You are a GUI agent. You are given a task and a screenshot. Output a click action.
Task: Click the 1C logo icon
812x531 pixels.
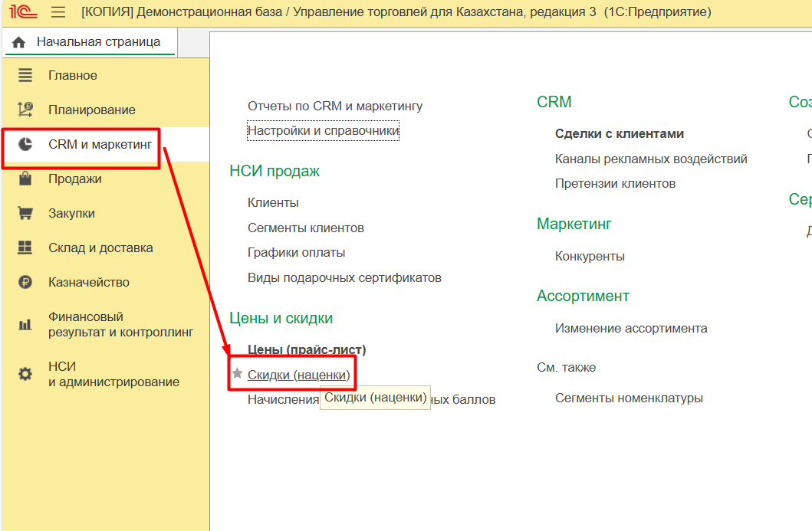(x=22, y=12)
